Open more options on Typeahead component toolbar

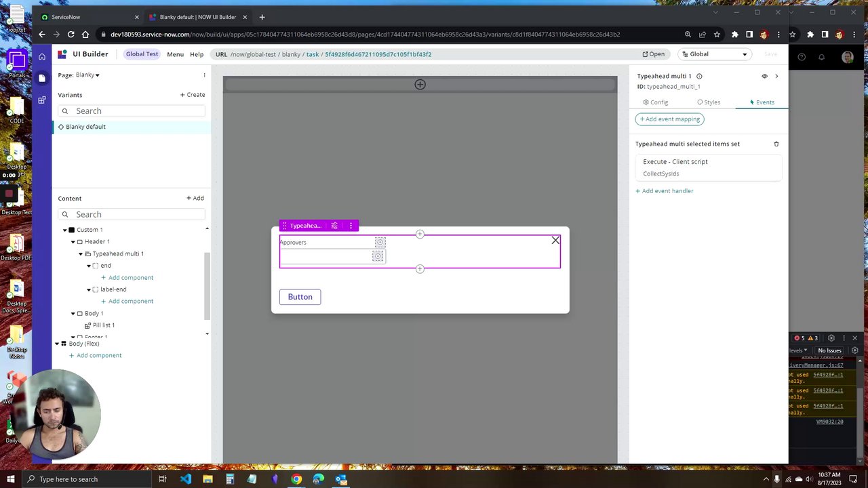pos(351,226)
